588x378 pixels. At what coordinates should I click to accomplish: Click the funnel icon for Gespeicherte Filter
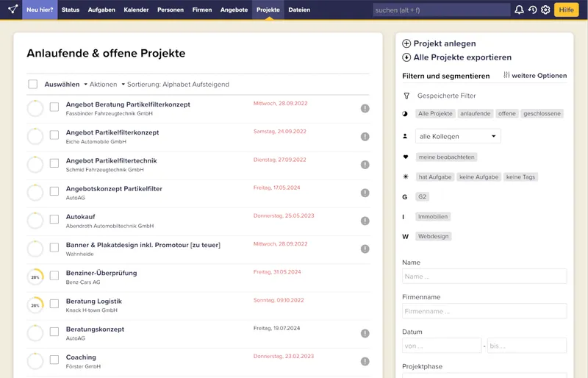pyautogui.click(x=406, y=96)
